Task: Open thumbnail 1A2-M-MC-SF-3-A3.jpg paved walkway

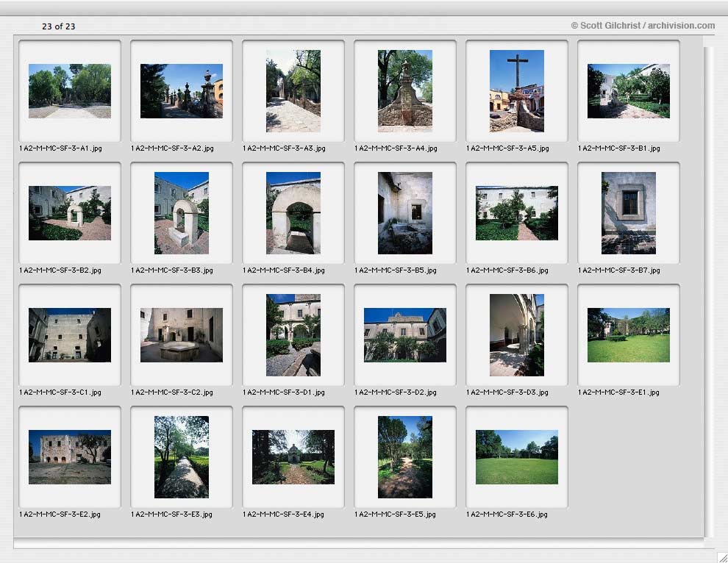Action: tap(293, 91)
